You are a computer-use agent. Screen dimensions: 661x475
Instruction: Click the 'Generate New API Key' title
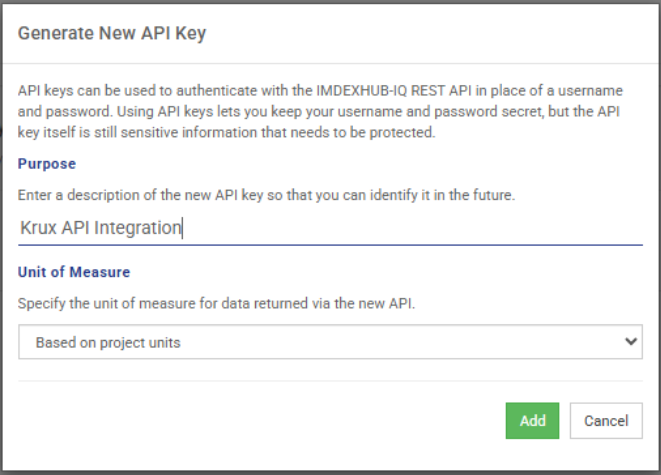click(112, 33)
